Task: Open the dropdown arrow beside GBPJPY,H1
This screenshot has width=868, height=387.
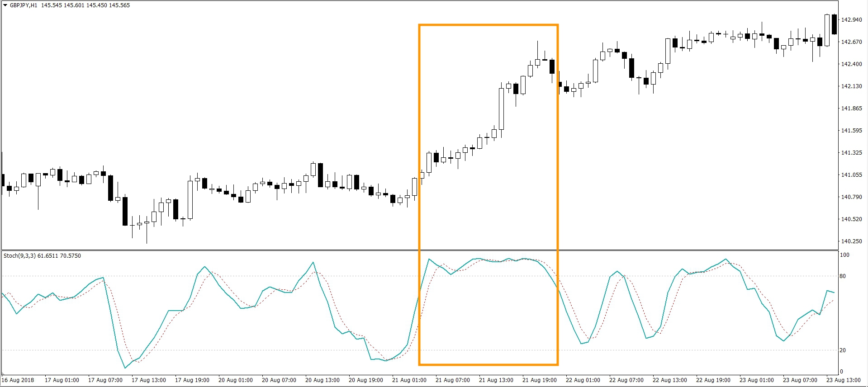Action: [x=5, y=5]
